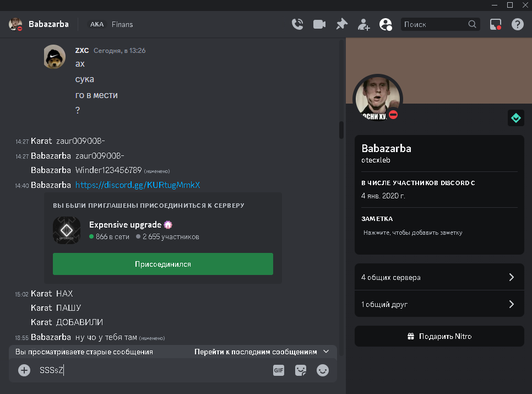Click Babazarba title in header
Viewport: 532px width, 394px height.
(48, 24)
